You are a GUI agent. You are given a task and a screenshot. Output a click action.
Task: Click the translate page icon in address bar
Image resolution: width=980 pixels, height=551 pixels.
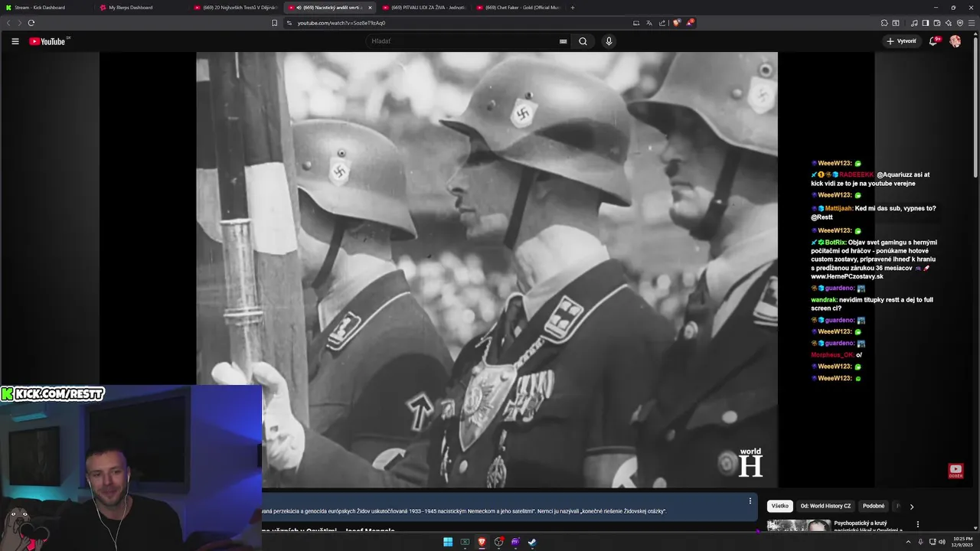pos(649,23)
